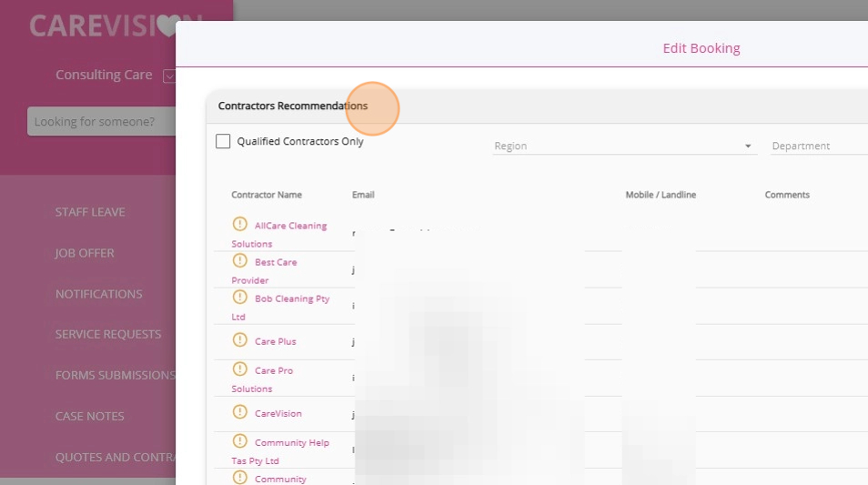868x485 pixels.
Task: Open the Care Plus contractor link
Action: tap(275, 341)
